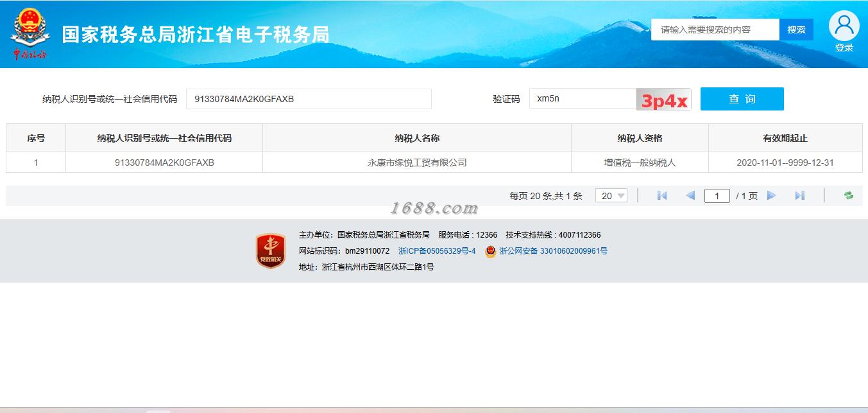The height and width of the screenshot is (413, 868).
Task: Refresh the results table icon
Action: point(849,196)
